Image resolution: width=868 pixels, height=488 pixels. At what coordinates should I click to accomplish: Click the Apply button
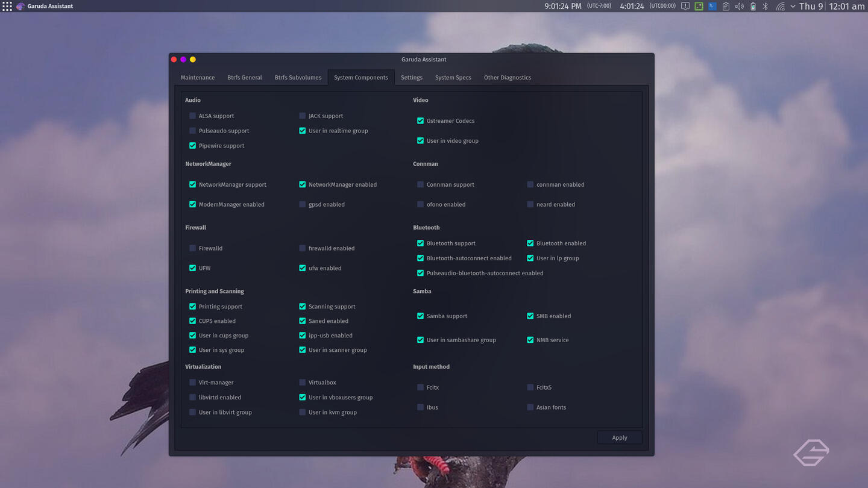click(620, 437)
